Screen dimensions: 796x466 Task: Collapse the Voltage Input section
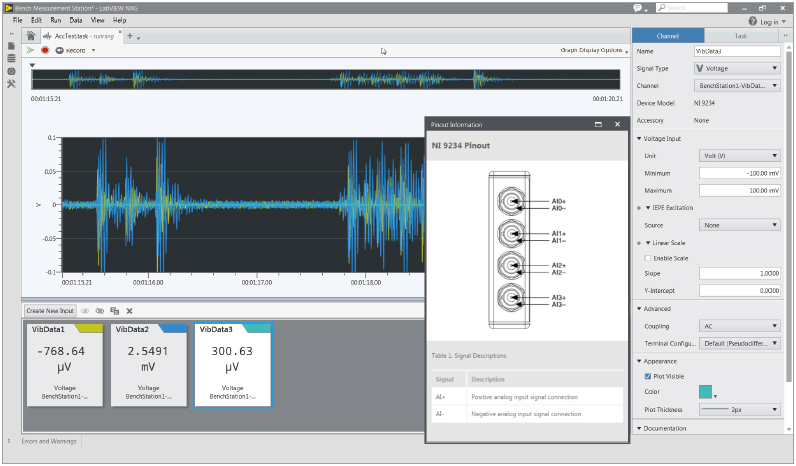639,138
